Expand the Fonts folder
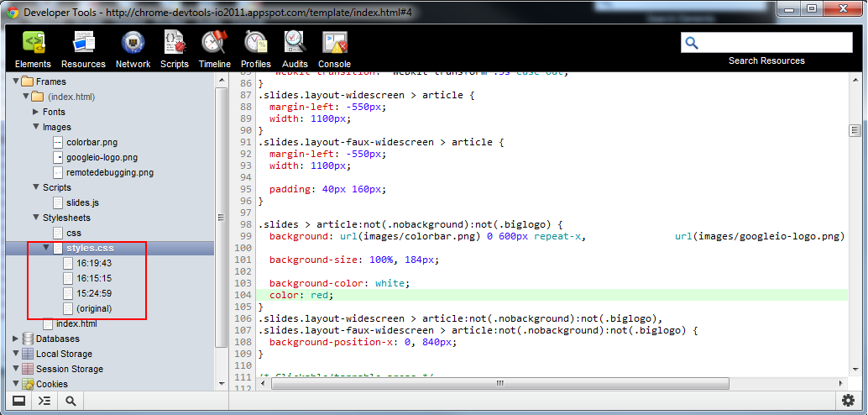The image size is (868, 415). tap(36, 112)
